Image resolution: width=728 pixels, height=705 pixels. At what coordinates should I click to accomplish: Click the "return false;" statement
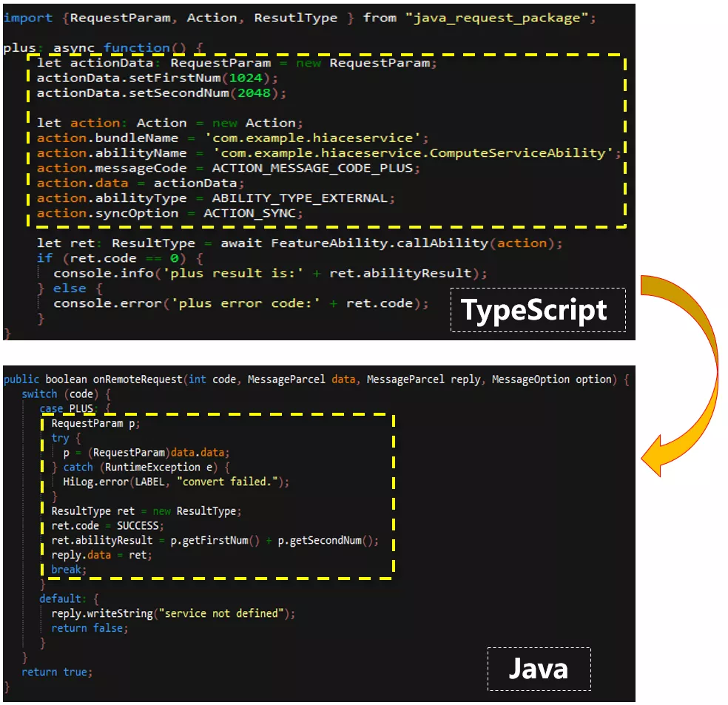90,628
